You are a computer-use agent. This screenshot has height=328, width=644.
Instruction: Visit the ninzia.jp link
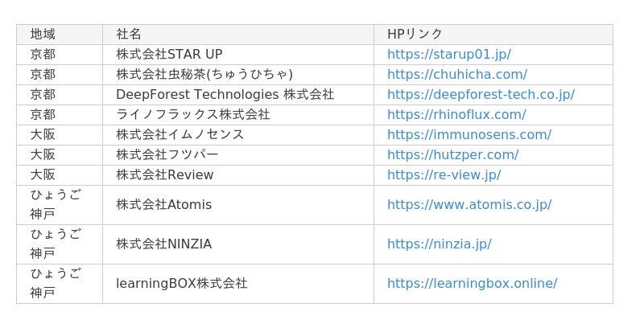[x=439, y=244]
